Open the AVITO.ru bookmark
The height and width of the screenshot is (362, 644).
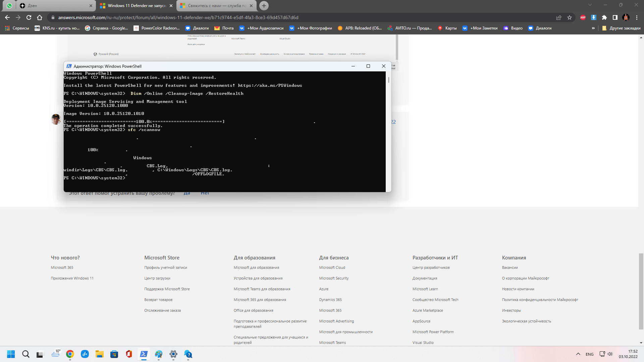410,28
